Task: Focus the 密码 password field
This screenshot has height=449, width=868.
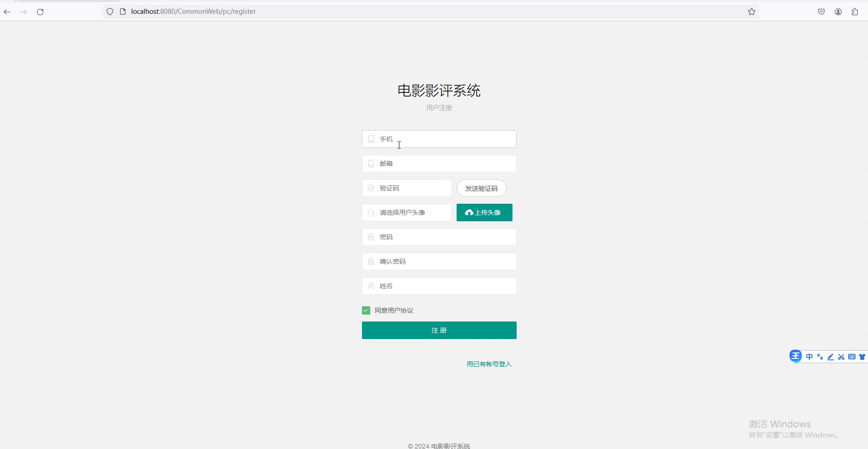Action: click(x=439, y=237)
